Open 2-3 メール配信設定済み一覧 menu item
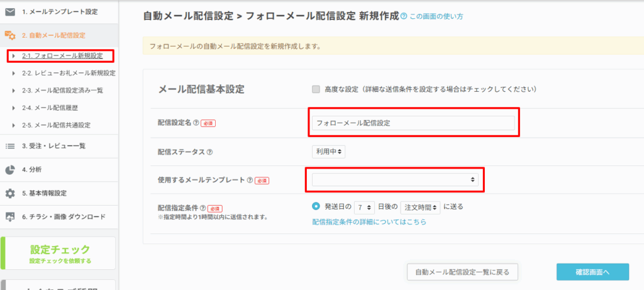644x290 pixels. click(62, 91)
